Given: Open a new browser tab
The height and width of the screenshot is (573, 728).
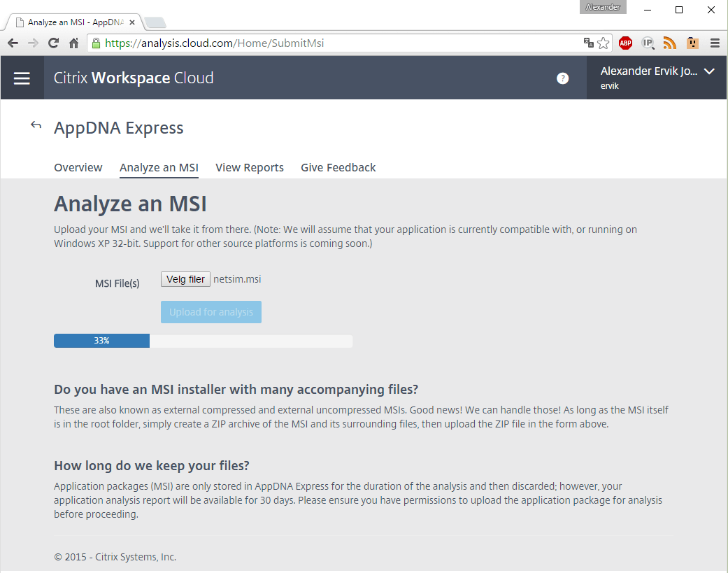Looking at the screenshot, I should coord(155,22).
